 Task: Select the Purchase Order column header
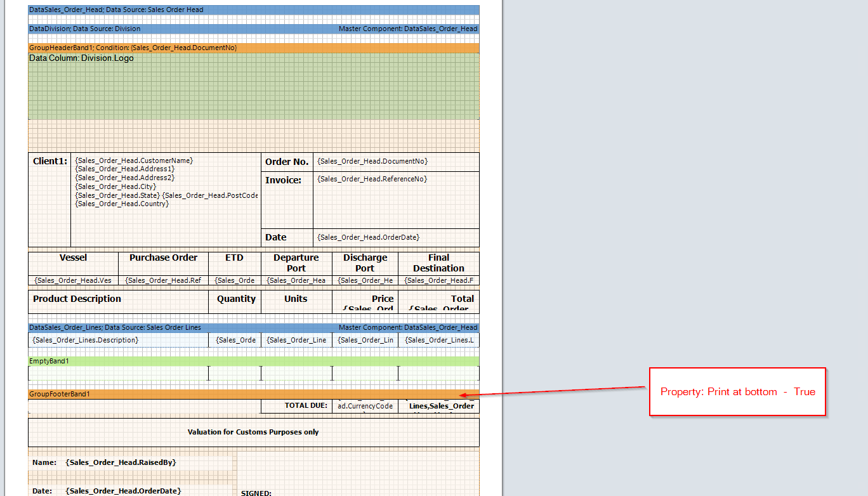[163, 258]
